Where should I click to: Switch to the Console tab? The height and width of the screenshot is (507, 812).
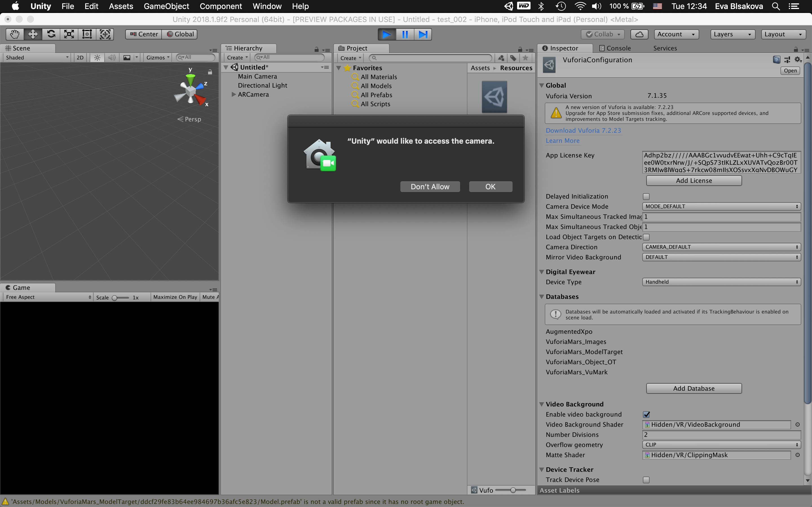coord(615,48)
